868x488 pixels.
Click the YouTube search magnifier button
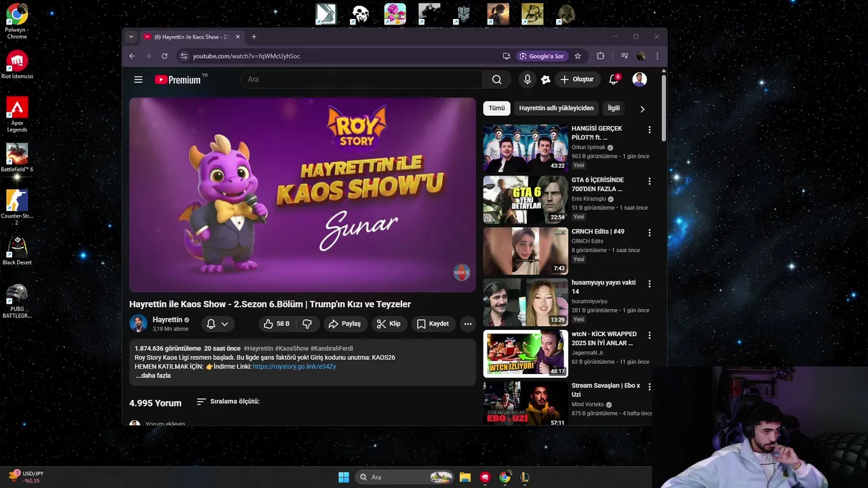(x=496, y=79)
